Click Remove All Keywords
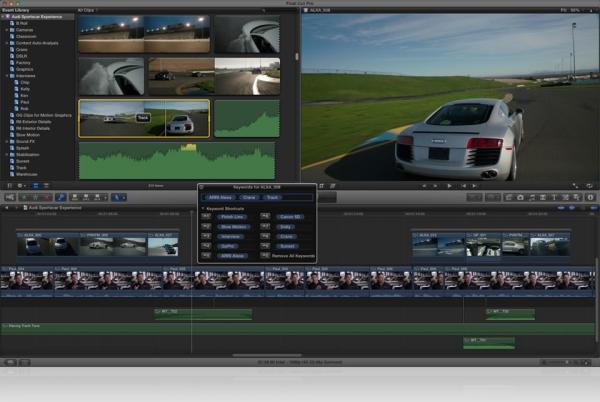Image resolution: width=600 pixels, height=402 pixels. tap(293, 256)
